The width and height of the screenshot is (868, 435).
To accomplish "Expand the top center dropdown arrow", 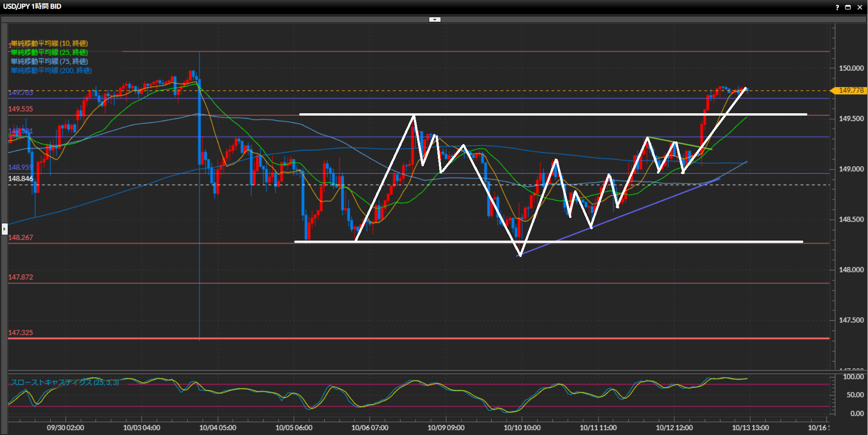I will (435, 19).
